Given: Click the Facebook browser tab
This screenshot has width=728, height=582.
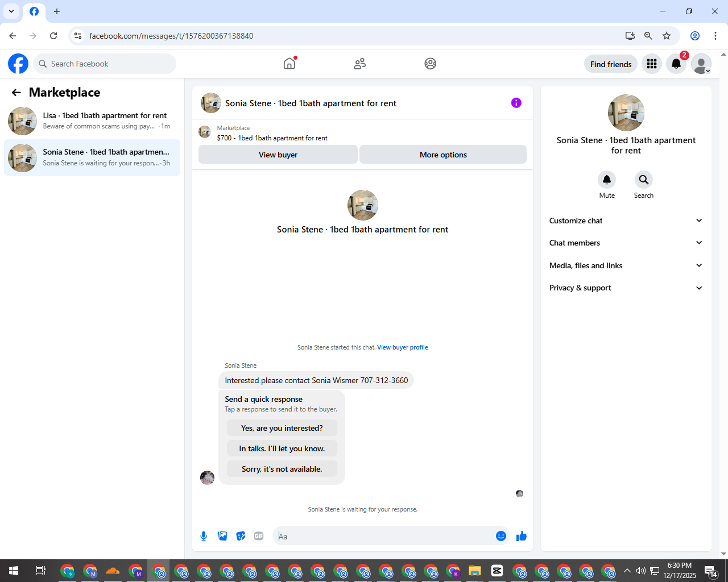Looking at the screenshot, I should point(34,11).
